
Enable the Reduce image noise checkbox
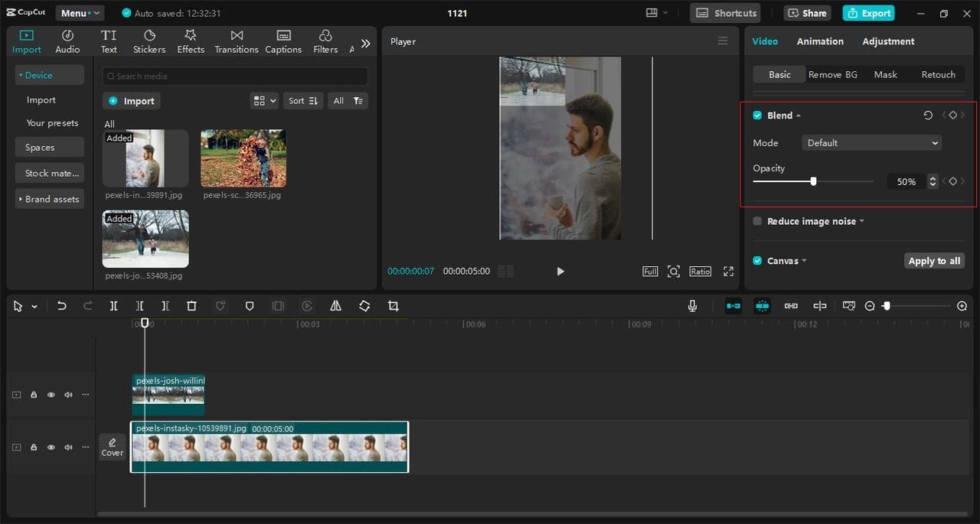[756, 221]
